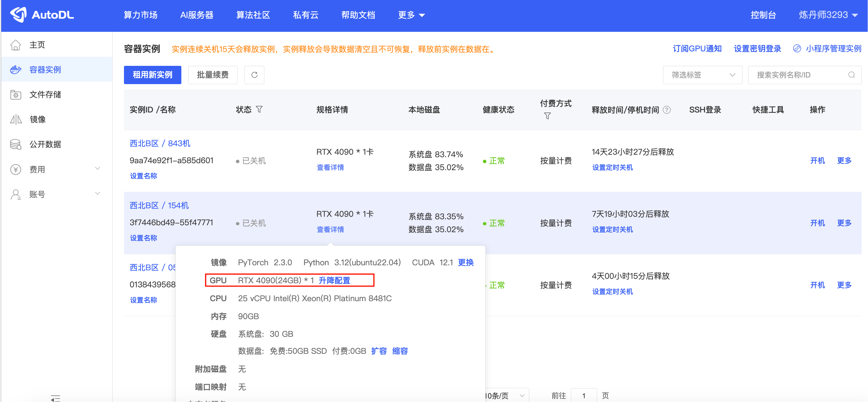Viewport: 868px width, 402px height.
Task: Click 设置定时关机 for 843机 instance
Action: (x=613, y=167)
